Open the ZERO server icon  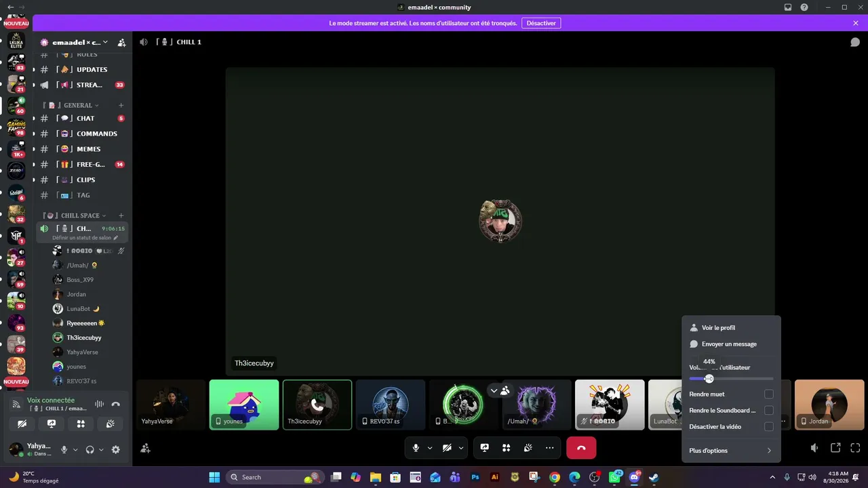16,170
